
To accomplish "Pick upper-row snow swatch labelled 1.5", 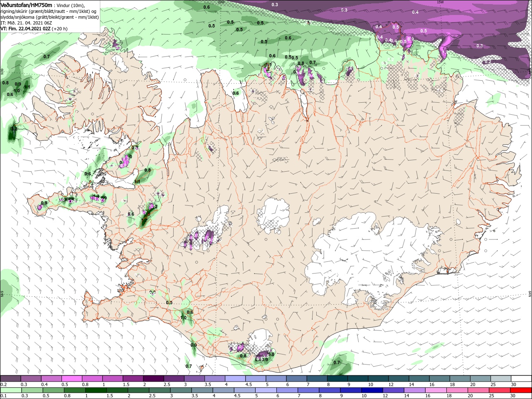I will [x=133, y=379].
